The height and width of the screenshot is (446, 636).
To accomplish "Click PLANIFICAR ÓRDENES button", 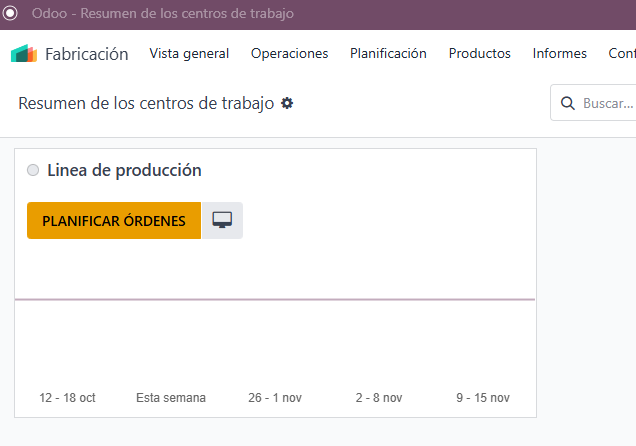I will point(114,221).
